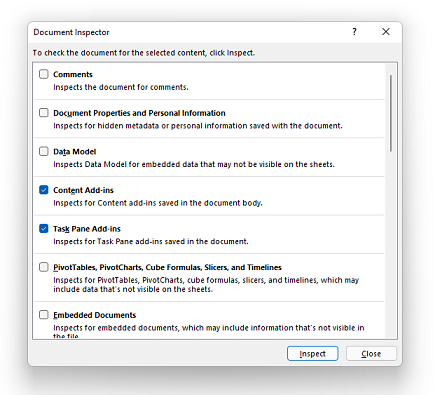This screenshot has height=395, width=435.
Task: Click 'Inspects Data Model for embedded data' description
Action: (194, 165)
